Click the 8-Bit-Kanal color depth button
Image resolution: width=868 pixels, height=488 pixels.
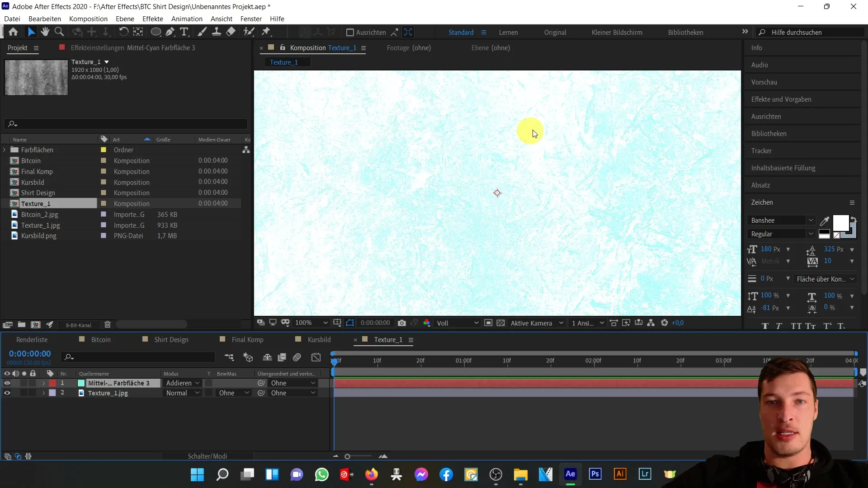click(x=79, y=325)
